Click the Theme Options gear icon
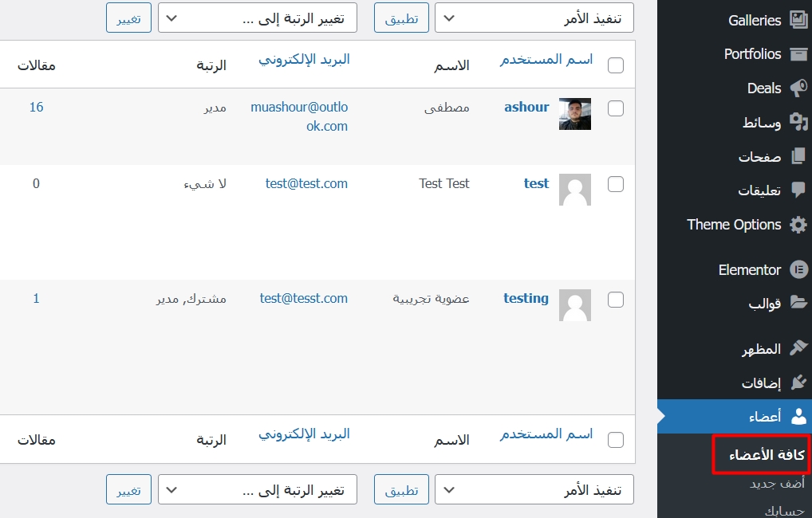Viewport: 812px width, 518px height. tap(798, 225)
